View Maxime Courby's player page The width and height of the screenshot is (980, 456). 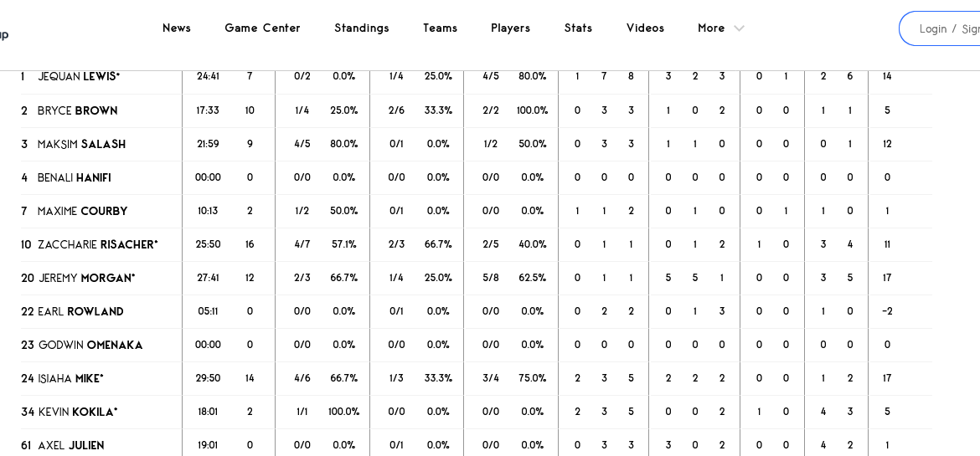(x=82, y=211)
